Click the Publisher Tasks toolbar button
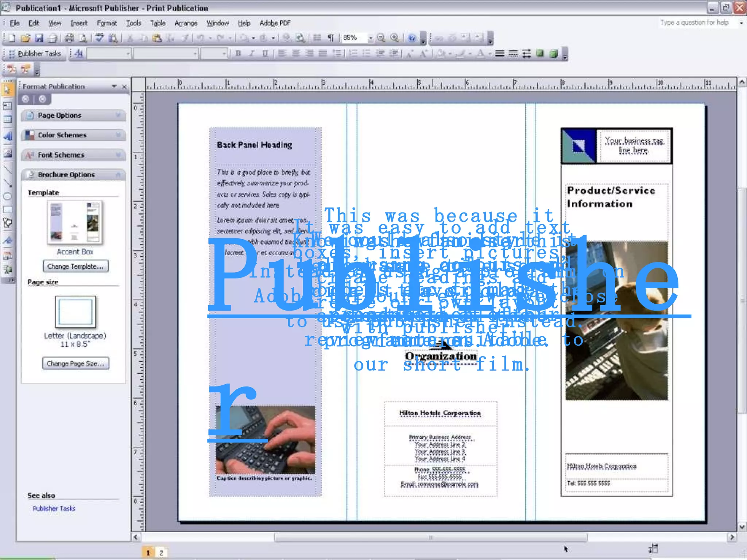 (35, 54)
